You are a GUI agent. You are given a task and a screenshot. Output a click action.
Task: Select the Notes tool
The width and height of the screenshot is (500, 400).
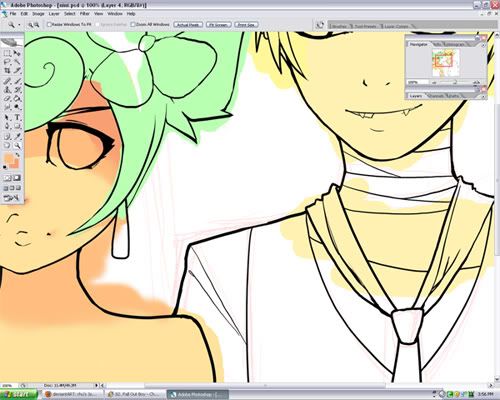pos(7,136)
